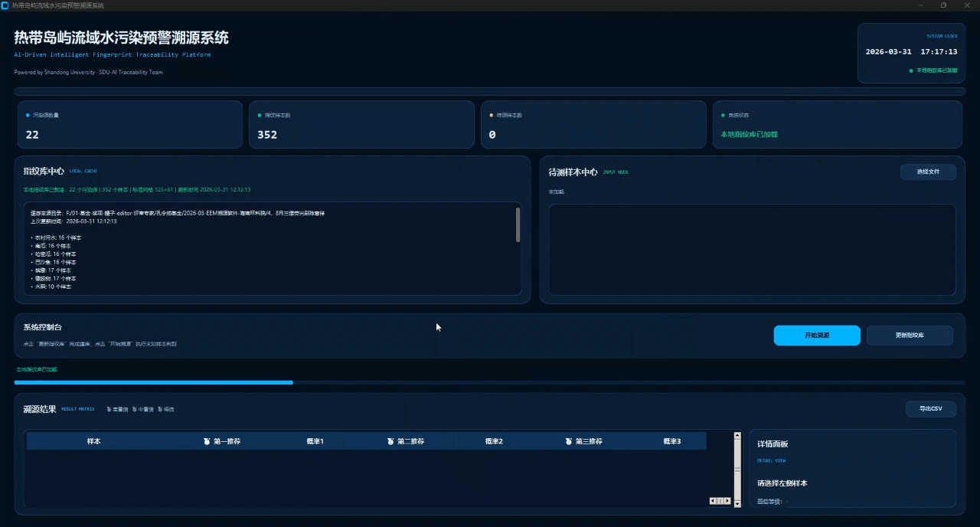Click the results table scroll-up arrow
Image resolution: width=980 pixels, height=527 pixels.
(x=737, y=436)
